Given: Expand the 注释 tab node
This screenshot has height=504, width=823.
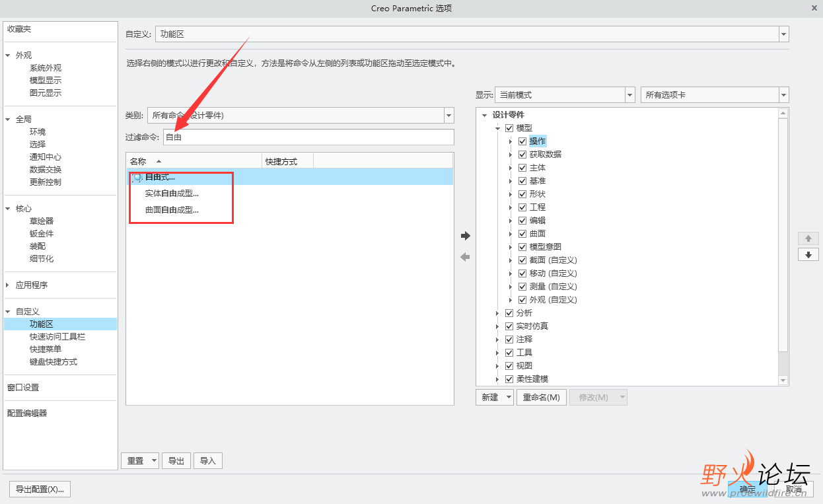Looking at the screenshot, I should pos(497,340).
